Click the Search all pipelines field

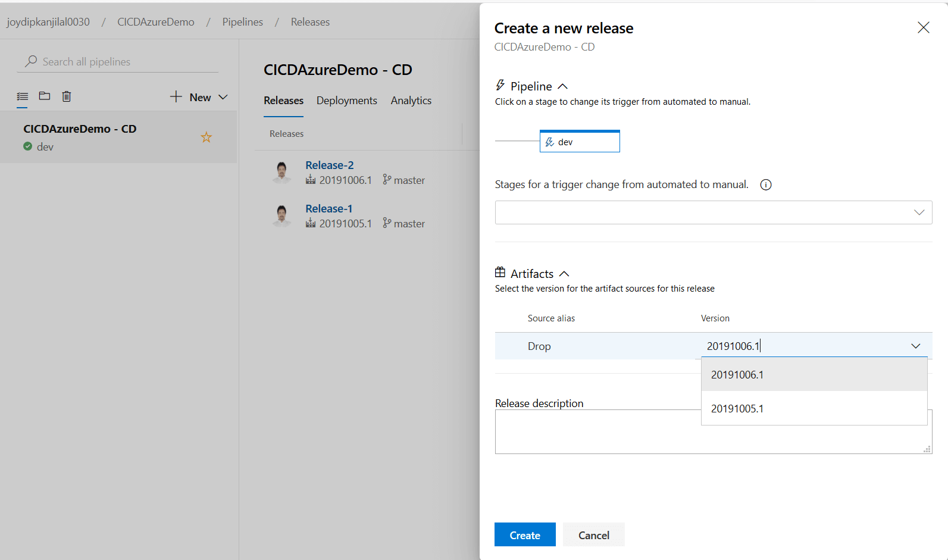click(x=118, y=61)
